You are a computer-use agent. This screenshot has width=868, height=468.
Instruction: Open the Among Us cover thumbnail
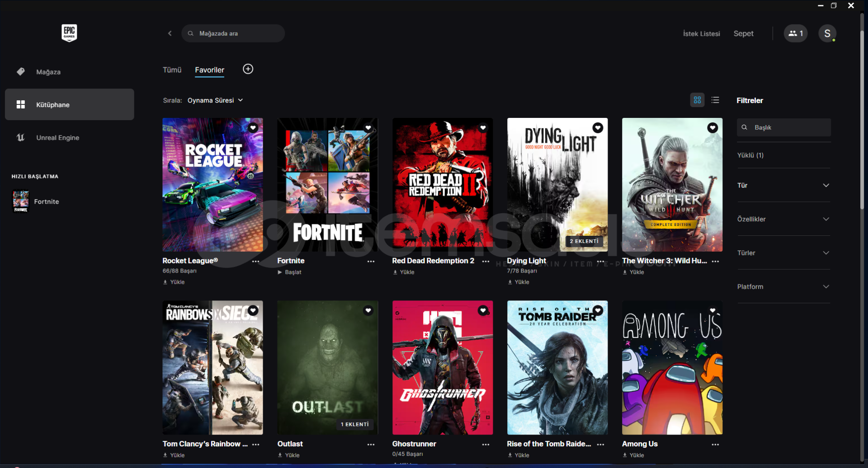[x=672, y=368]
